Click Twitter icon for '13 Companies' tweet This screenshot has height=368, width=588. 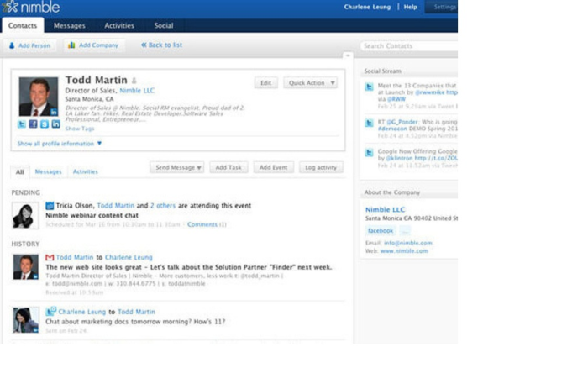(369, 87)
